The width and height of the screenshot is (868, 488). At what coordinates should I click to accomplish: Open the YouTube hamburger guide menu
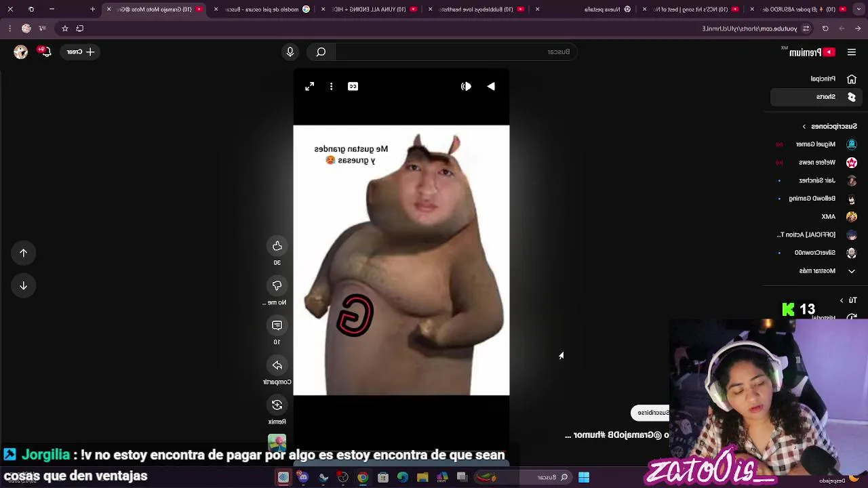(852, 52)
